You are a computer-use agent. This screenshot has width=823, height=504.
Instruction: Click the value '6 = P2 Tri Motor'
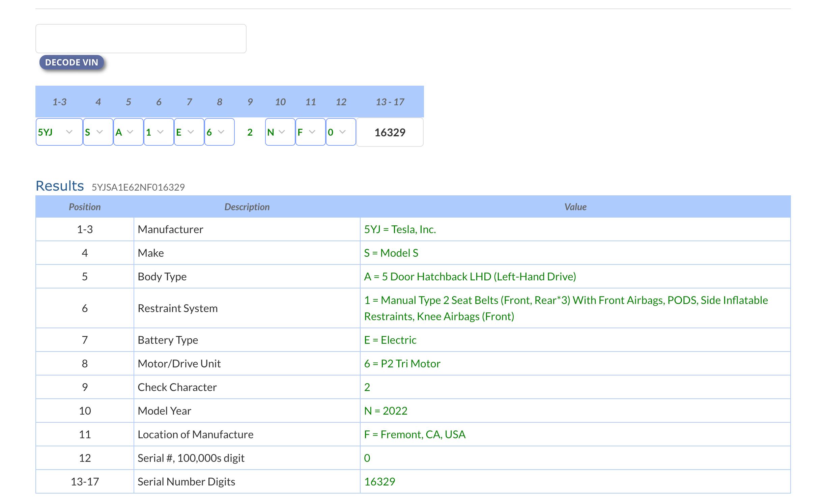[x=402, y=364]
